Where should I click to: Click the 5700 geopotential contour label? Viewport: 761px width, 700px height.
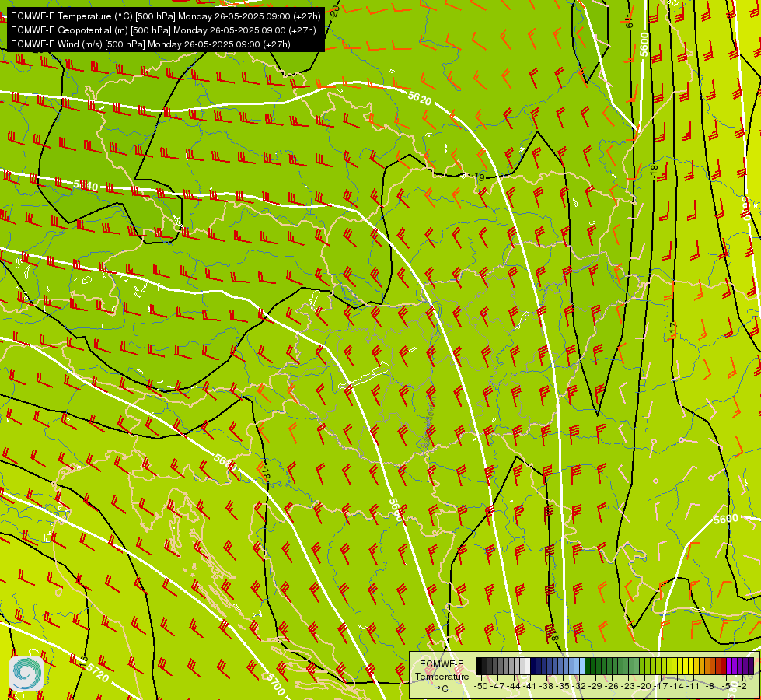[x=275, y=684]
